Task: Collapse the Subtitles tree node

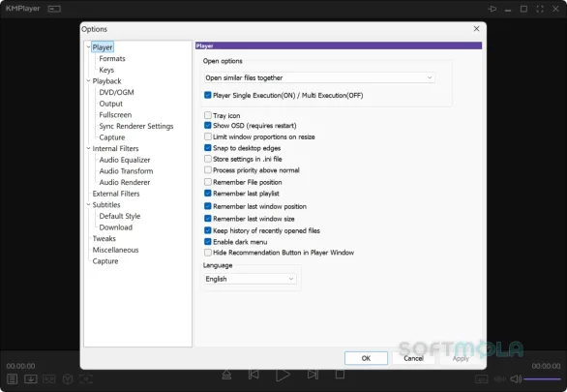Action: click(88, 204)
